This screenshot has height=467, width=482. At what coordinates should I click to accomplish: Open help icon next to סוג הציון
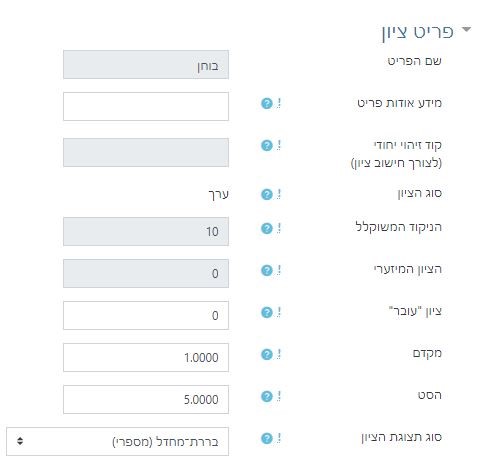coord(267,194)
